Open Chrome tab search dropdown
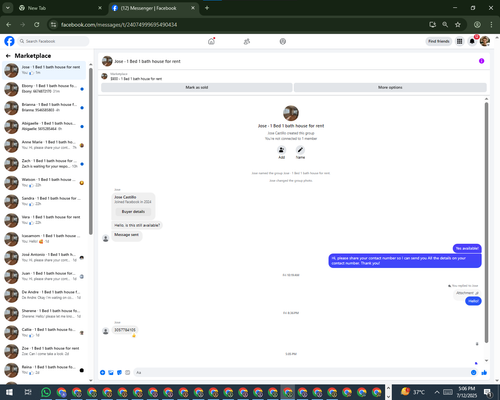Image resolution: width=500 pixels, height=400 pixels. pyautogui.click(x=8, y=8)
